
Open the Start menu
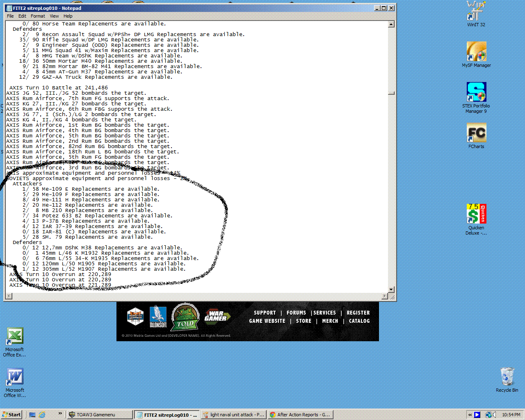click(x=11, y=415)
